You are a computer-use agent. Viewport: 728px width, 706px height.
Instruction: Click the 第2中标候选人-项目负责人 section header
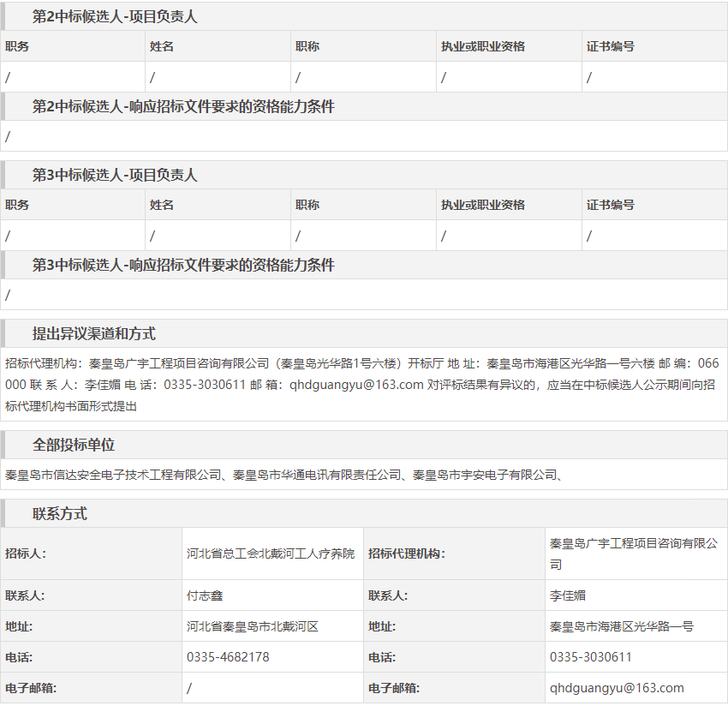click(115, 16)
